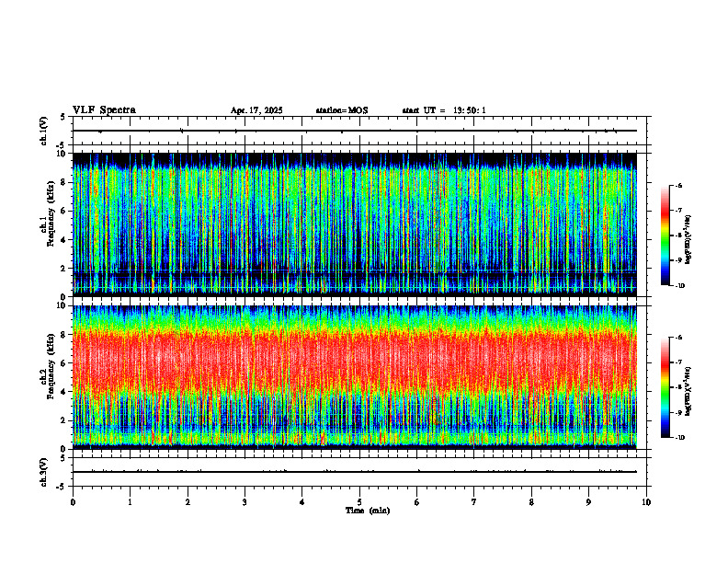The height and width of the screenshot is (563, 728).
Task: Click the "-7" tick on ch.2 color bar
Action: (678, 362)
